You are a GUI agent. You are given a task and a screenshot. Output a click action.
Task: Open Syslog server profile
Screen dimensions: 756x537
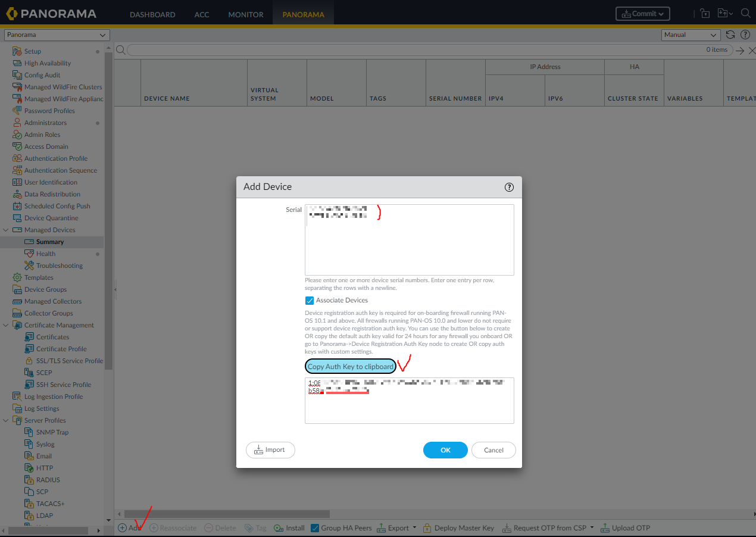45,444
